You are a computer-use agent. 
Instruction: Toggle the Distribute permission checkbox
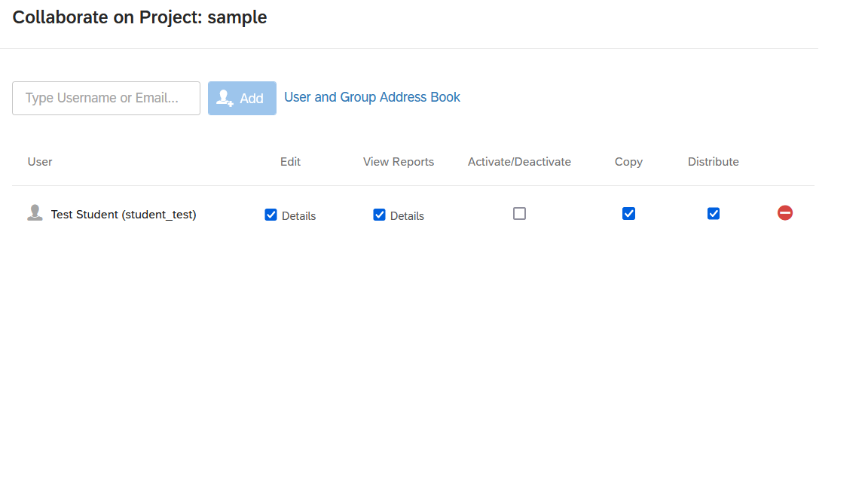point(714,214)
